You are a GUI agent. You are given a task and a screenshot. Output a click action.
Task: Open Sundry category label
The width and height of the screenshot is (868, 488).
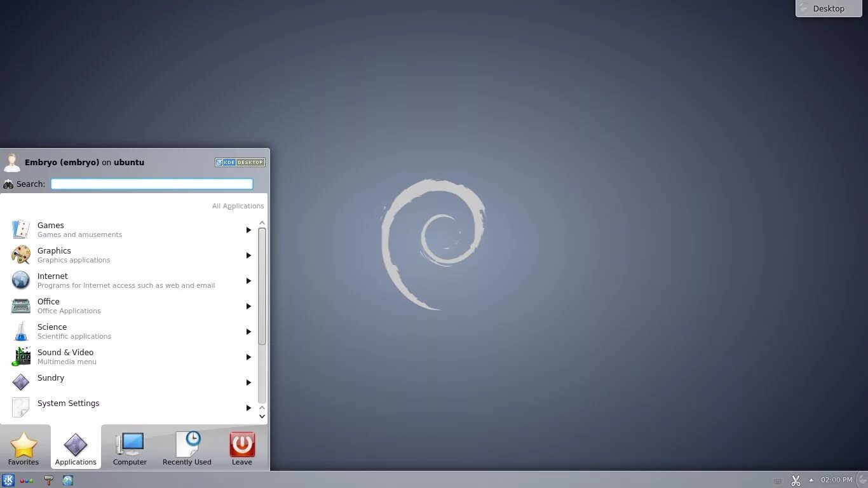coord(51,378)
